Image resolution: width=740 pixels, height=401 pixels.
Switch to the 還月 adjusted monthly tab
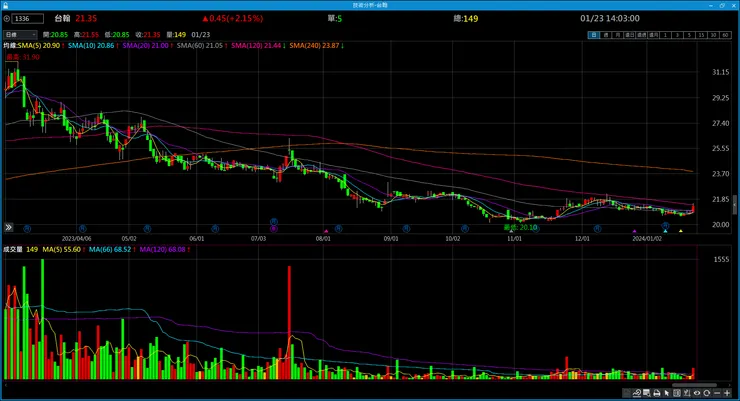click(653, 35)
